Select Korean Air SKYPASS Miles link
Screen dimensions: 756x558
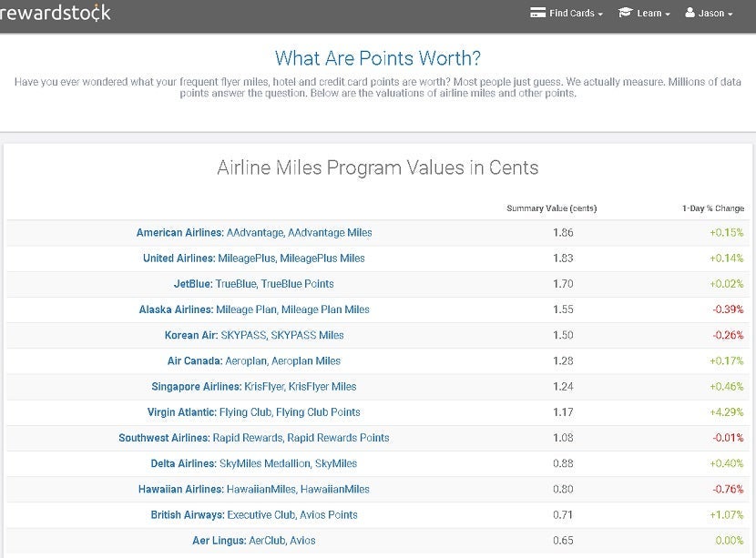(254, 335)
